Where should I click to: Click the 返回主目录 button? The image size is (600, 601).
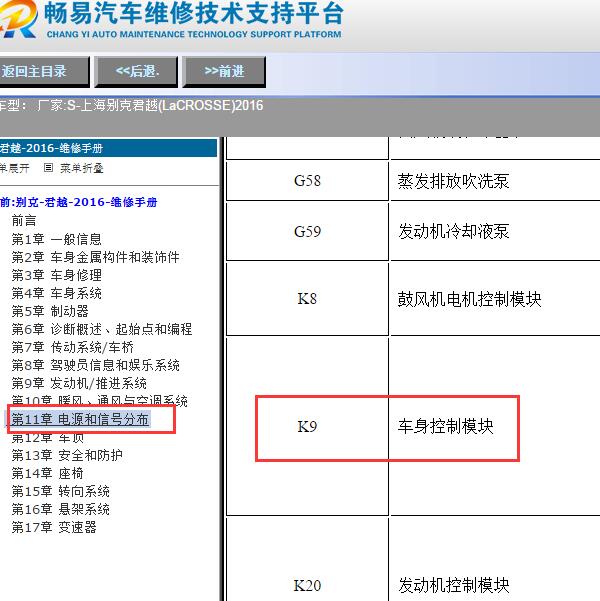pos(44,72)
